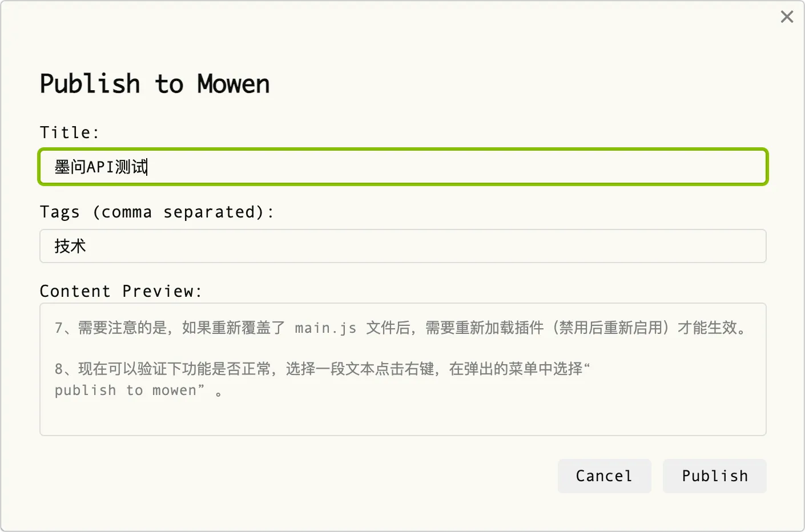Click the 'Tags (comma separated):' label

coord(157,212)
